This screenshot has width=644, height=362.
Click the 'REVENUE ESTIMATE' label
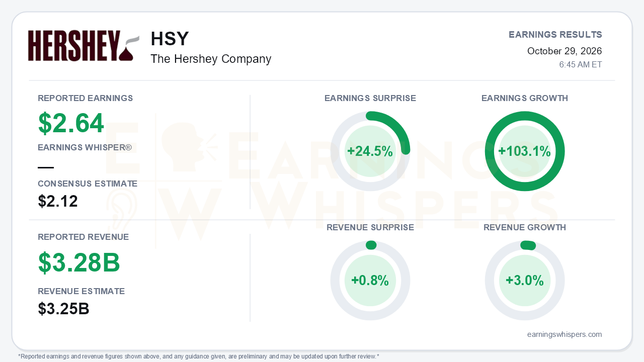click(x=82, y=291)
